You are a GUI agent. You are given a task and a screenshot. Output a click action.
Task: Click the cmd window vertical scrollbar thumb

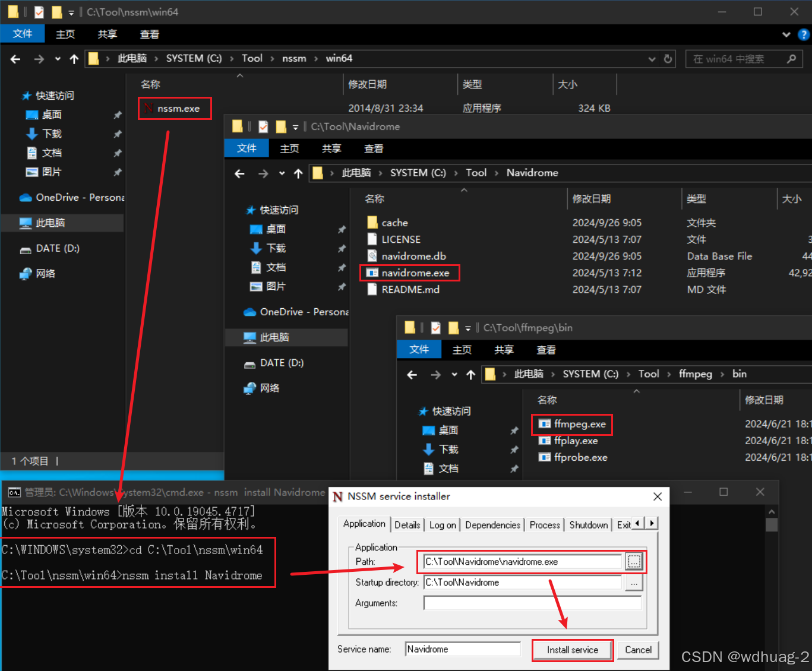(x=772, y=525)
